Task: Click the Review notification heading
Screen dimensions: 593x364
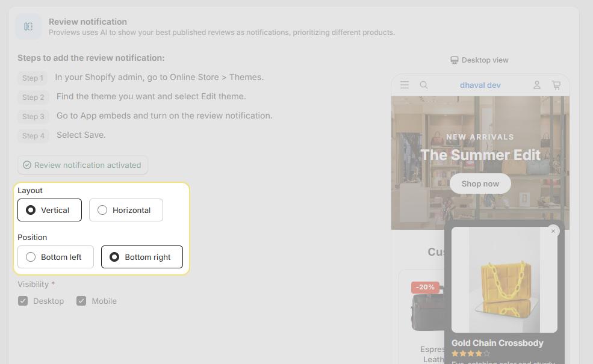Action: (88, 22)
